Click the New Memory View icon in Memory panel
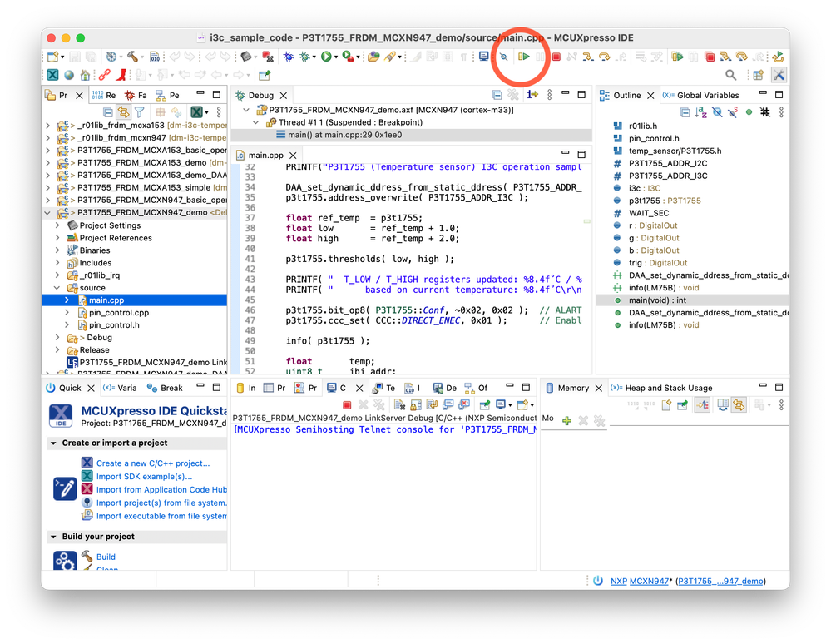 tap(666, 405)
